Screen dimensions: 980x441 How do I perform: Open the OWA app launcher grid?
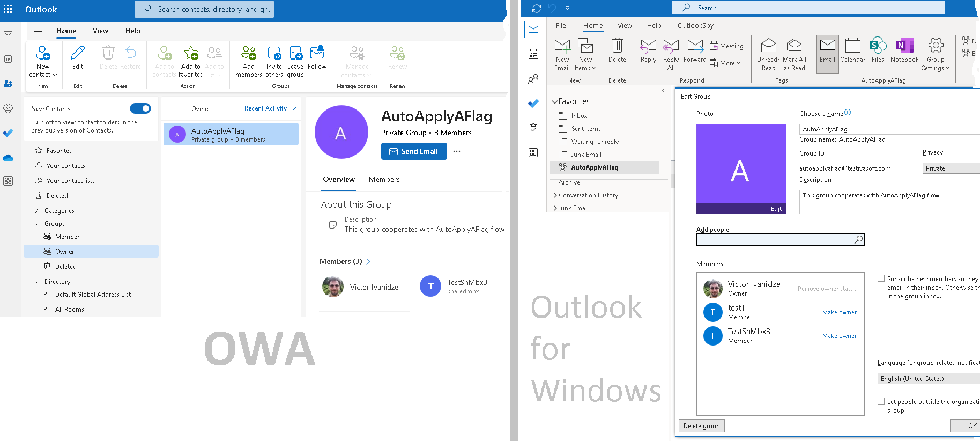coord(8,9)
